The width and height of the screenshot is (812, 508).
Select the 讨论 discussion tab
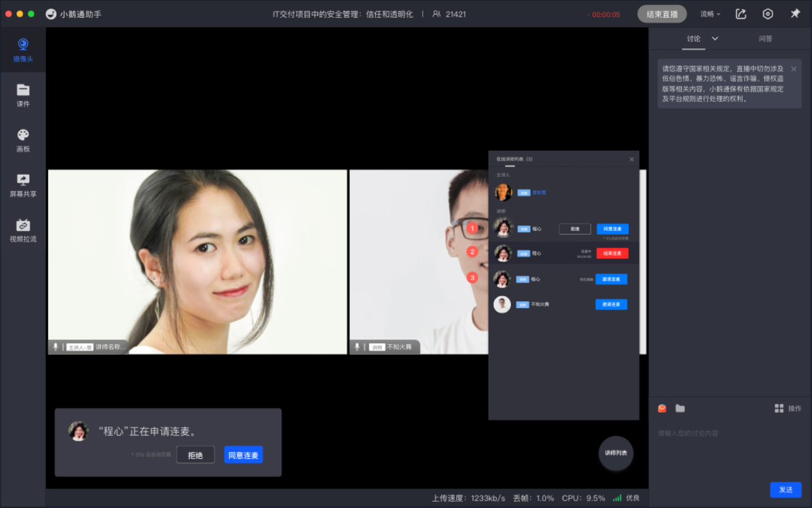[x=694, y=38]
